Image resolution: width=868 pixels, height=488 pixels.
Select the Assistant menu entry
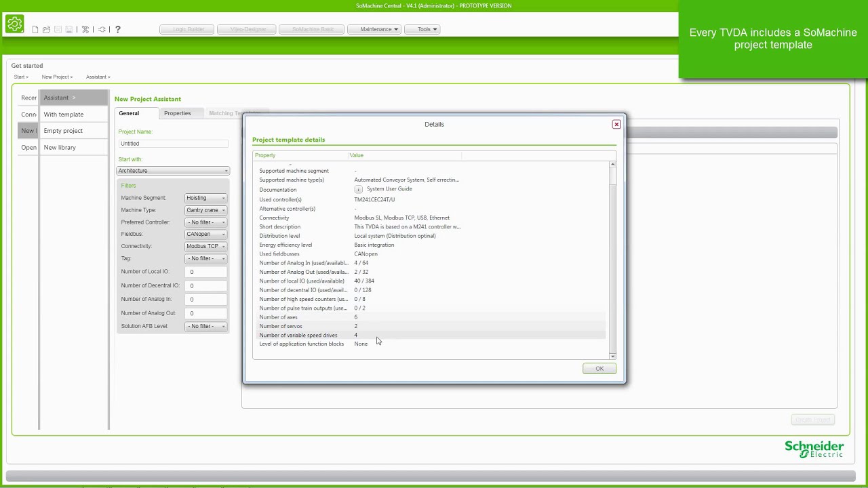pos(73,98)
